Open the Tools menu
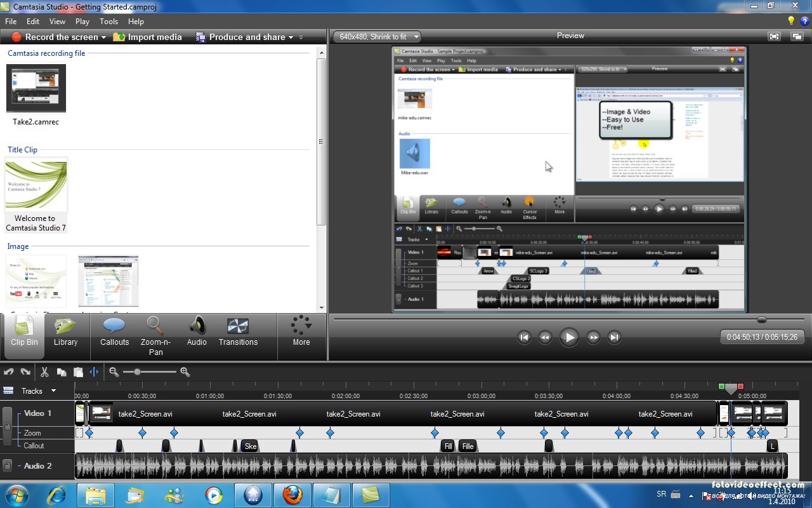This screenshot has height=508, width=812. (x=108, y=21)
